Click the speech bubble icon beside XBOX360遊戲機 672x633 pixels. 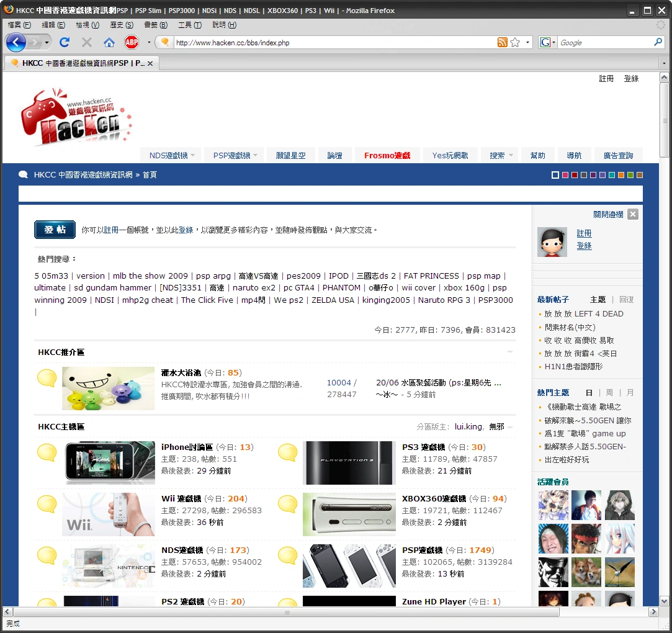click(287, 504)
